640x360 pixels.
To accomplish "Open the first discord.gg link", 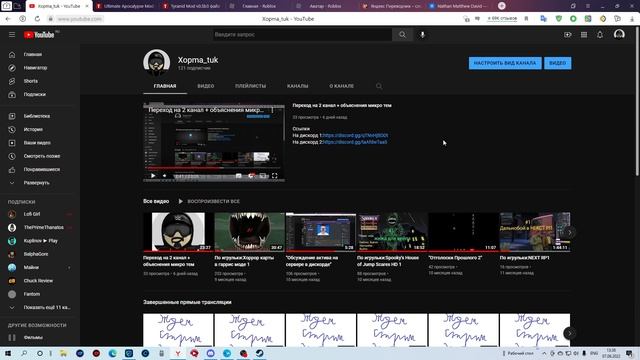I will coord(355,135).
